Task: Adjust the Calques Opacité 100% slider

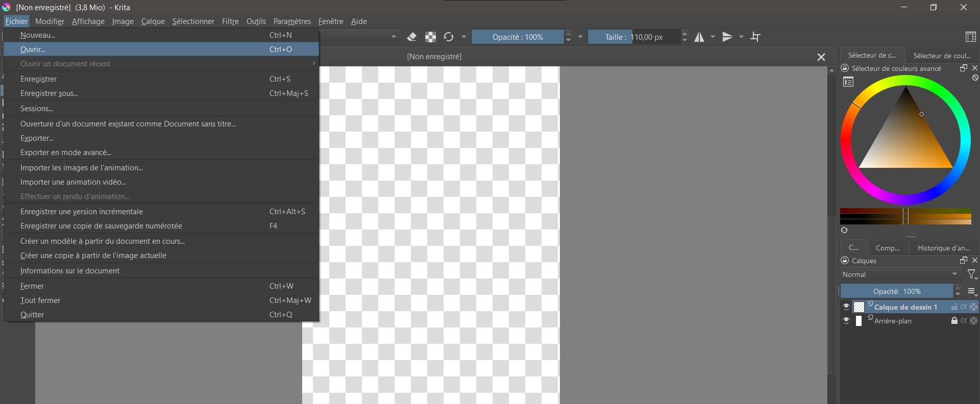Action: click(897, 291)
